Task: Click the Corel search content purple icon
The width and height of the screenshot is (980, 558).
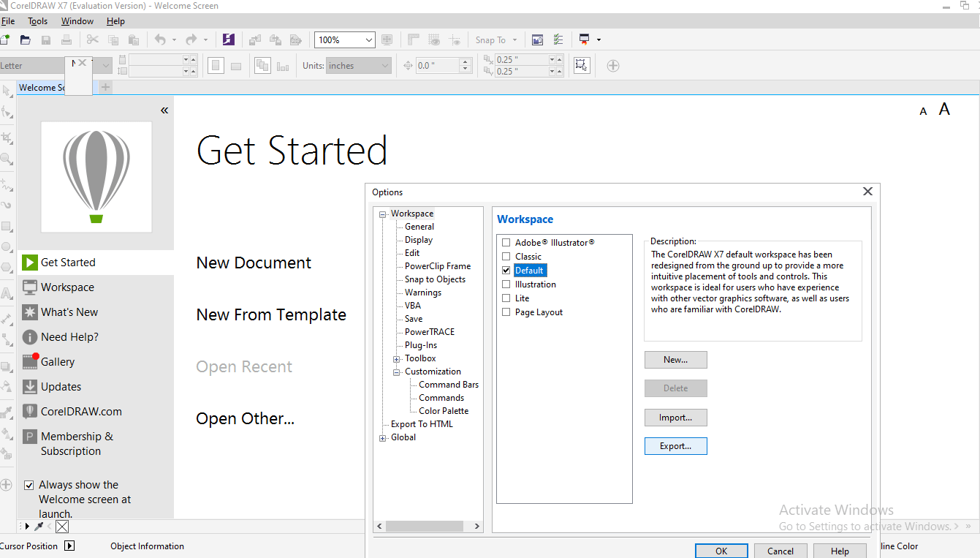Action: tap(229, 39)
